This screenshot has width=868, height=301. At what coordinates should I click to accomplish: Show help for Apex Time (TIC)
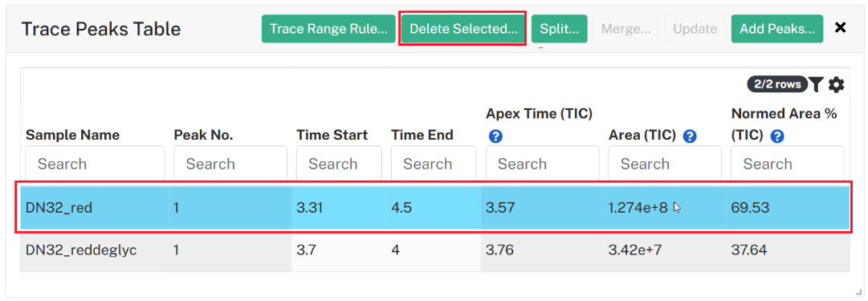[x=495, y=136]
